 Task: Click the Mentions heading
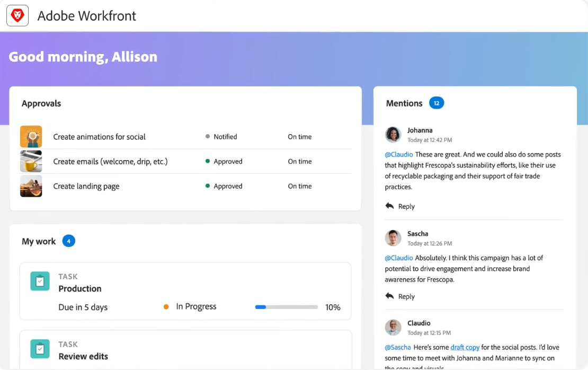(404, 103)
